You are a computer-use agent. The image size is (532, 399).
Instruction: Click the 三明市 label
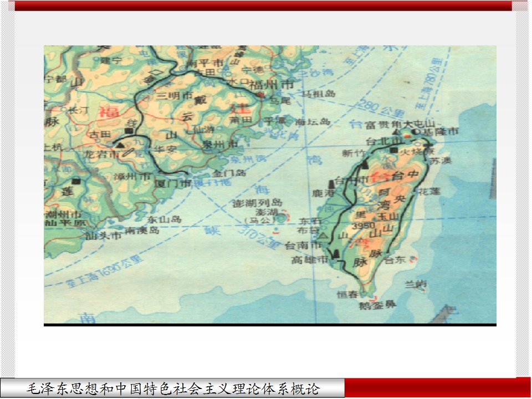point(172,95)
